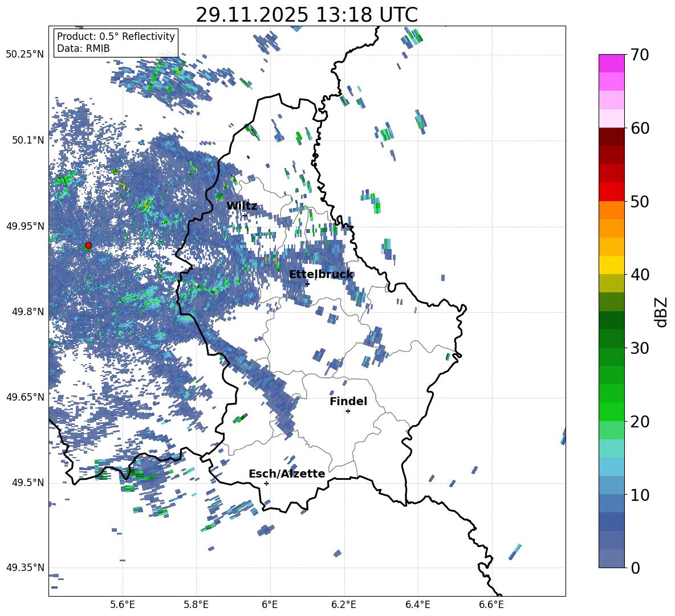Click the 6.6°E longitude label
This screenshot has height=616, width=675.
pyautogui.click(x=491, y=605)
